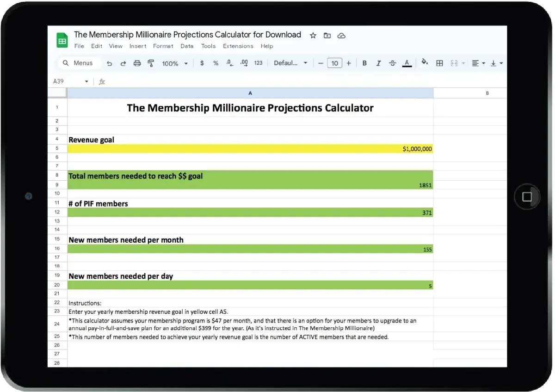Viewport: 555px width, 392px height.
Task: Open the Google Sheets home icon
Action: (x=62, y=40)
